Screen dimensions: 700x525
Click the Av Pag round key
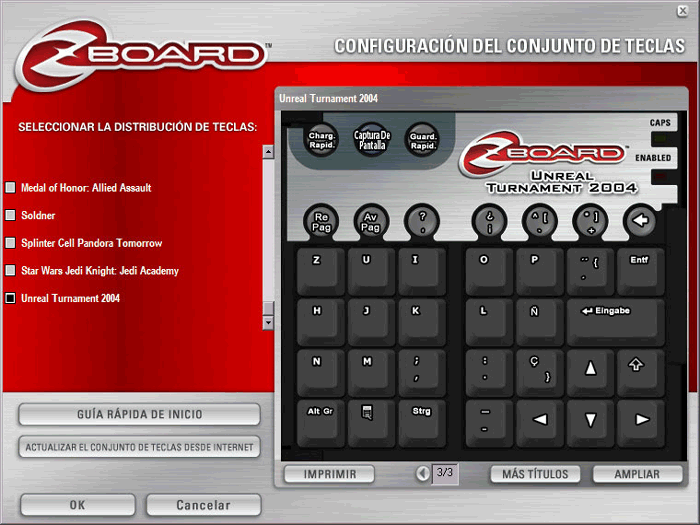371,222
